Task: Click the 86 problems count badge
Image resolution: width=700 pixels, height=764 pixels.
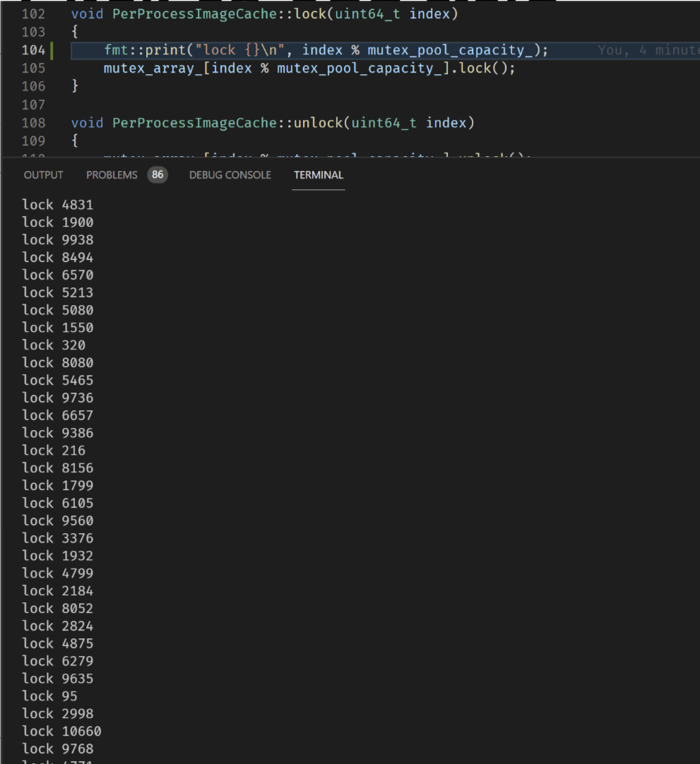Action: 158,175
